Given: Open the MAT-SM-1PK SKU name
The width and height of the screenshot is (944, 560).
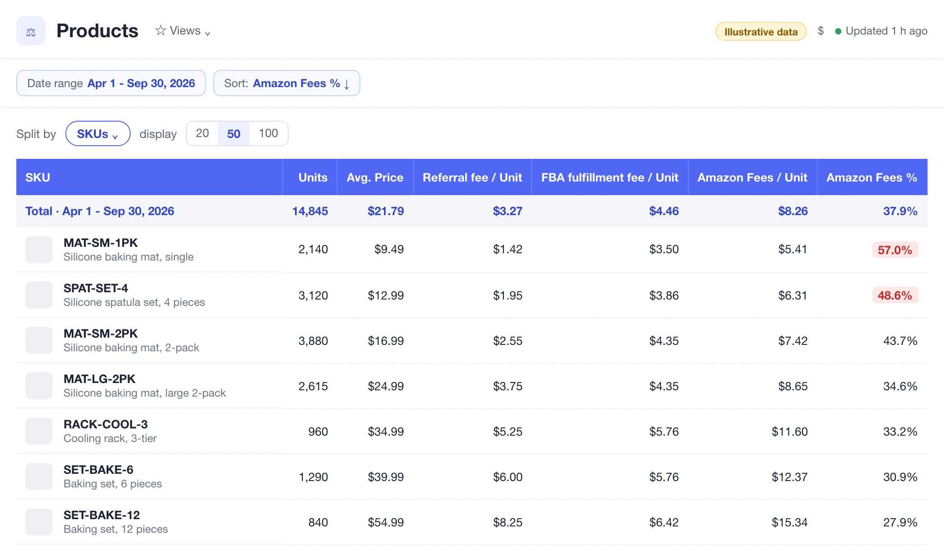Looking at the screenshot, I should point(101,243).
